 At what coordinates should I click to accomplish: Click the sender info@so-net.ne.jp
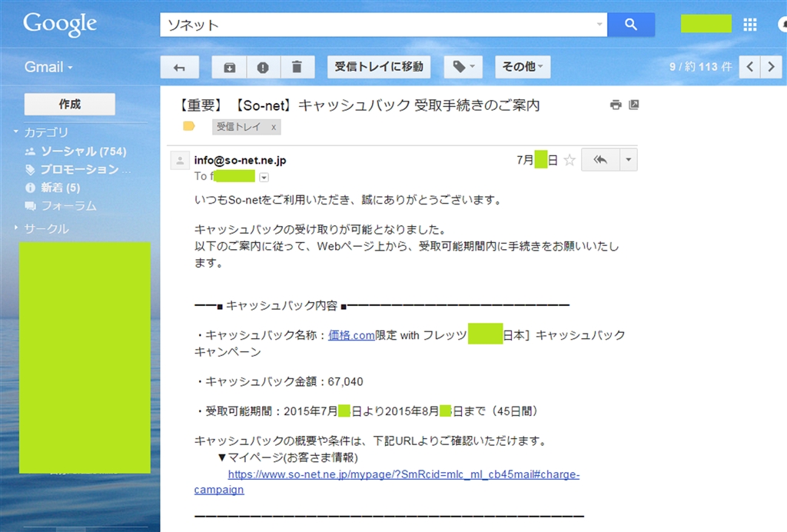pyautogui.click(x=240, y=160)
